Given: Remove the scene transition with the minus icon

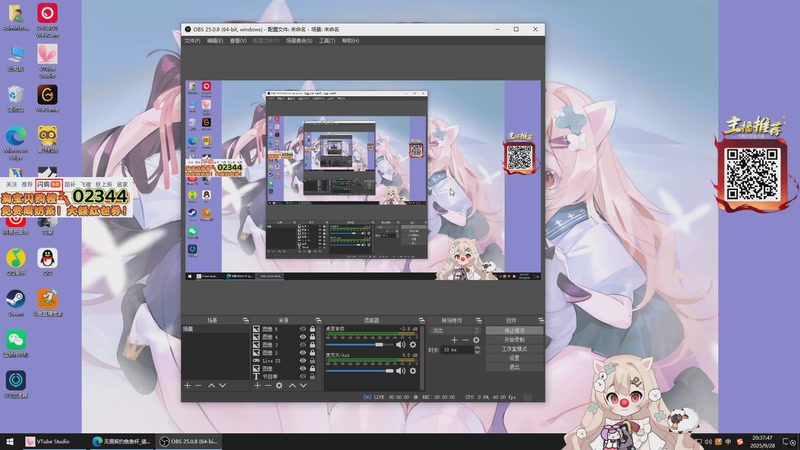Looking at the screenshot, I should tap(465, 340).
